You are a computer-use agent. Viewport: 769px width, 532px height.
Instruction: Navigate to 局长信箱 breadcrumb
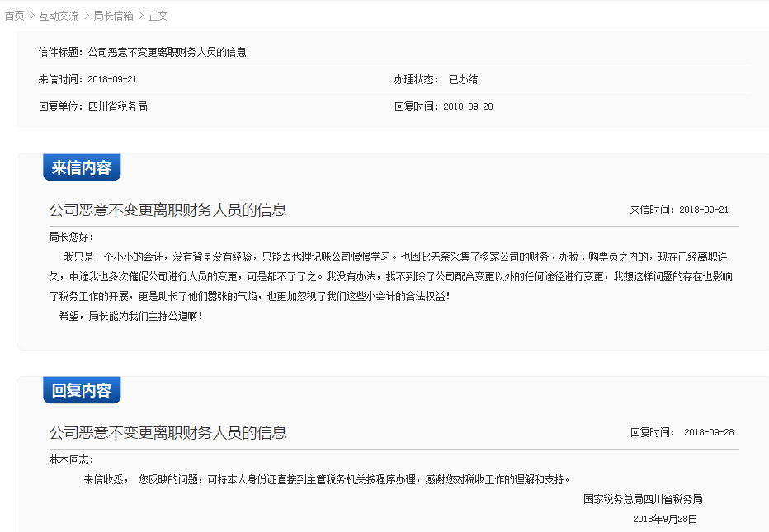tap(113, 16)
